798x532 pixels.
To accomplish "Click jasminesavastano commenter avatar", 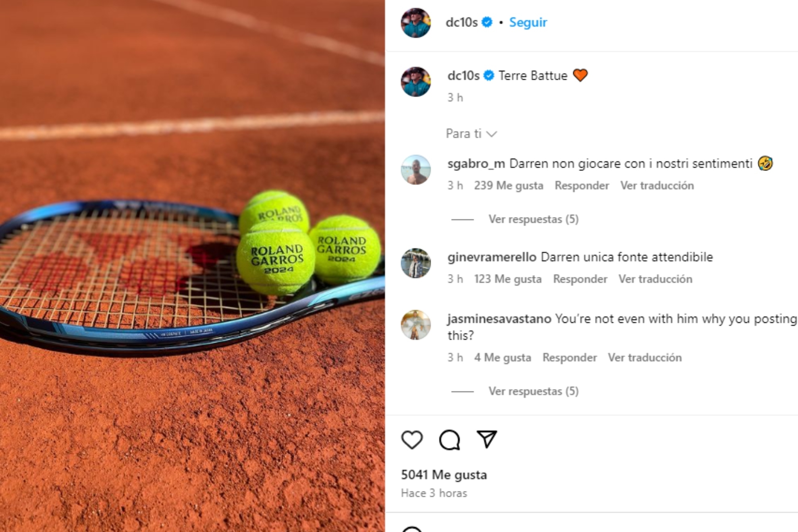I will (x=416, y=325).
